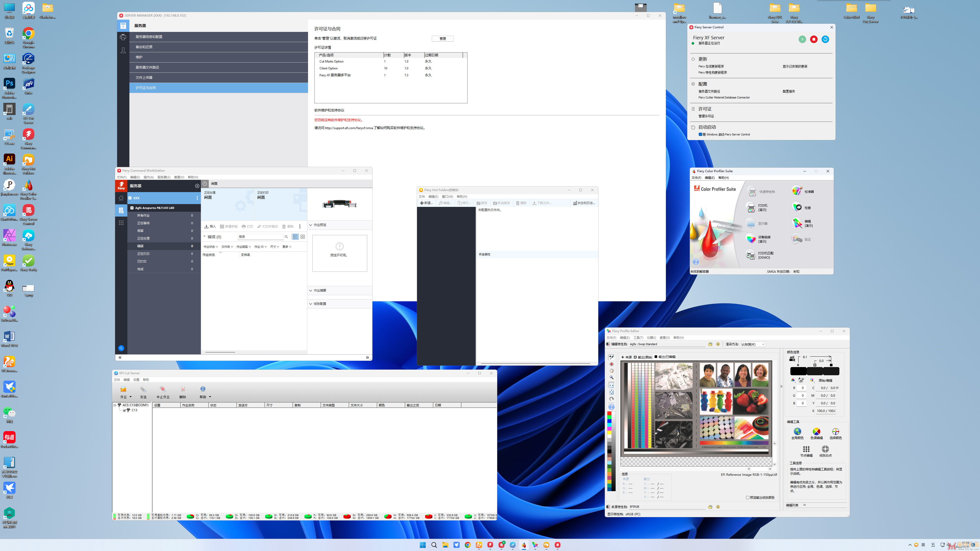Click 导入 import button in Command WorkStation
The width and height of the screenshot is (980, 551).
[210, 226]
